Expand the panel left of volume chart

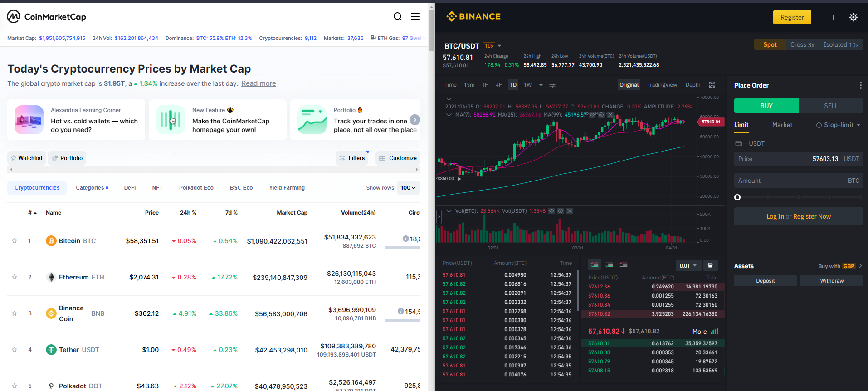(x=439, y=217)
